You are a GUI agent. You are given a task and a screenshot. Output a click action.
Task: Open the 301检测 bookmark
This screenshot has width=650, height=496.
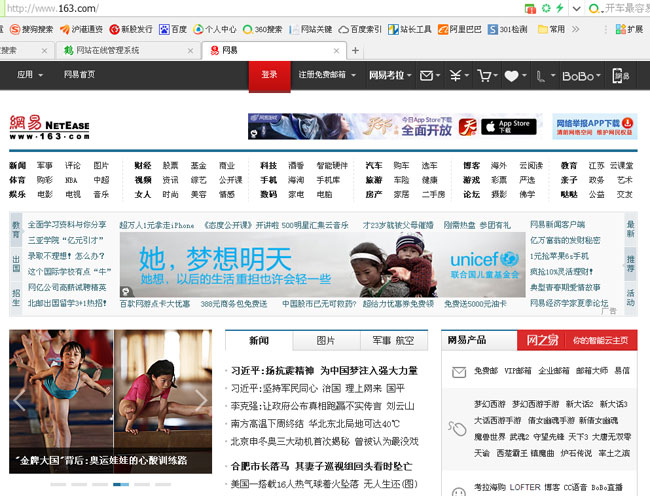508,29
